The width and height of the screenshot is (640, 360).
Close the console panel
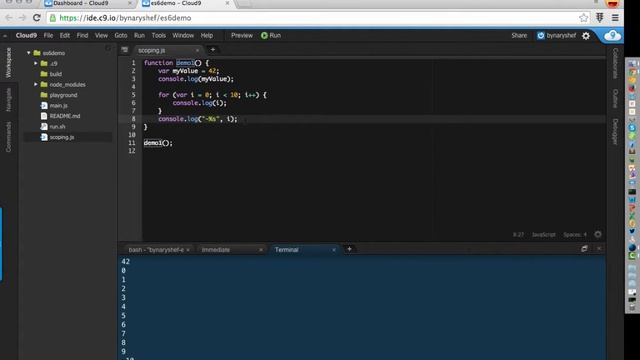pyautogui.click(x=599, y=249)
